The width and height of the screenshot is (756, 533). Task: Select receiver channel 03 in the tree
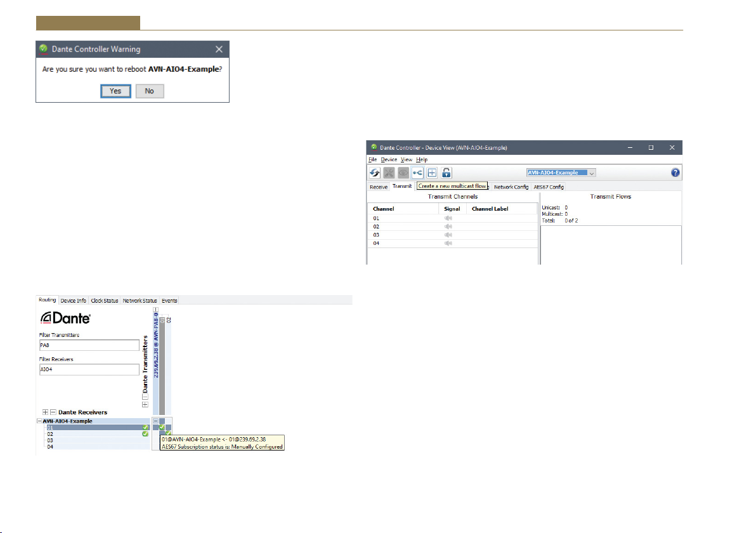coord(98,440)
